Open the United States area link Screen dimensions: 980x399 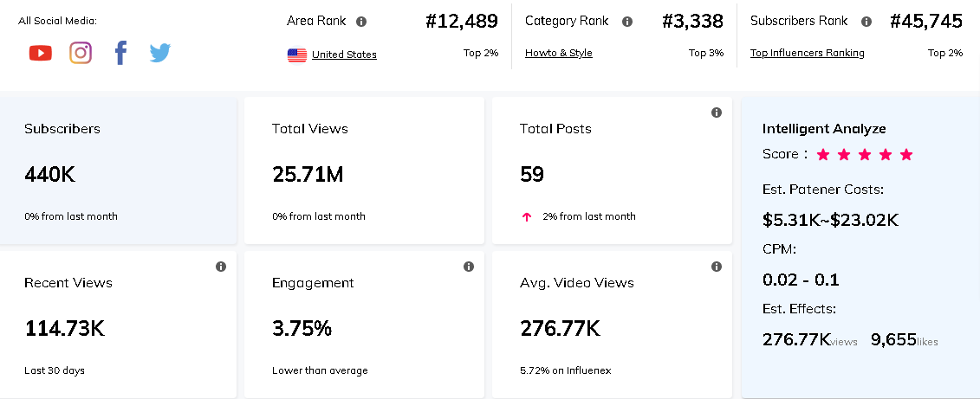(x=344, y=55)
